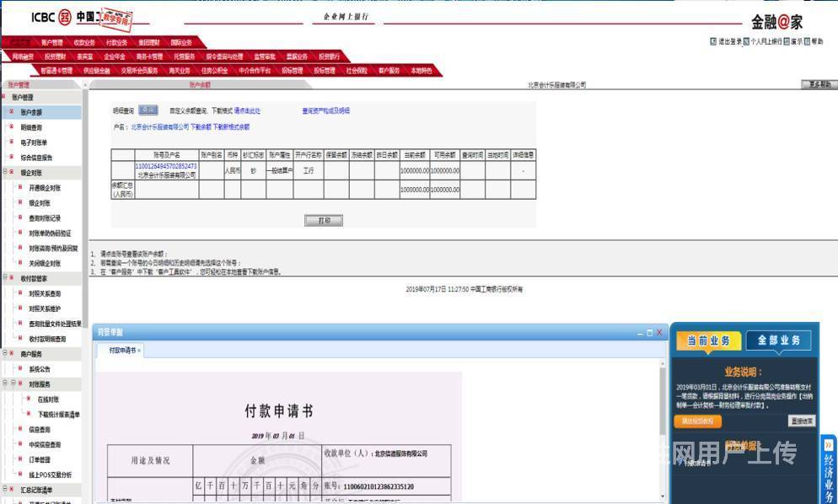Image resolution: width=838 pixels, height=504 pixels.
Task: Click the 帮助 icon at top right
Action: [x=807, y=41]
